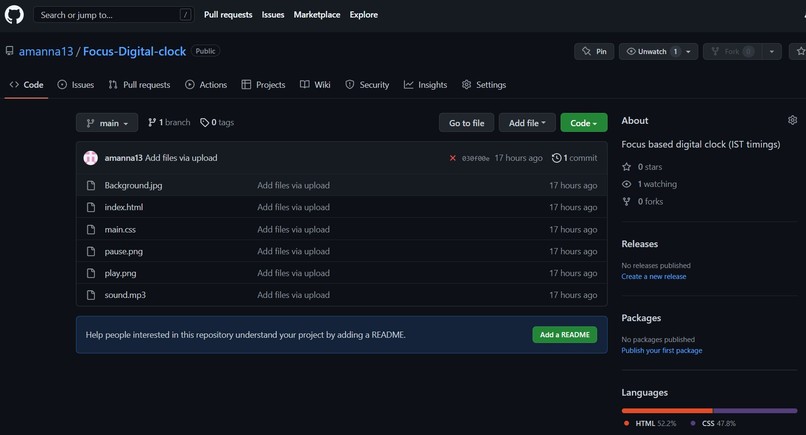Click the purple CSS segment of language bar

(x=755, y=411)
